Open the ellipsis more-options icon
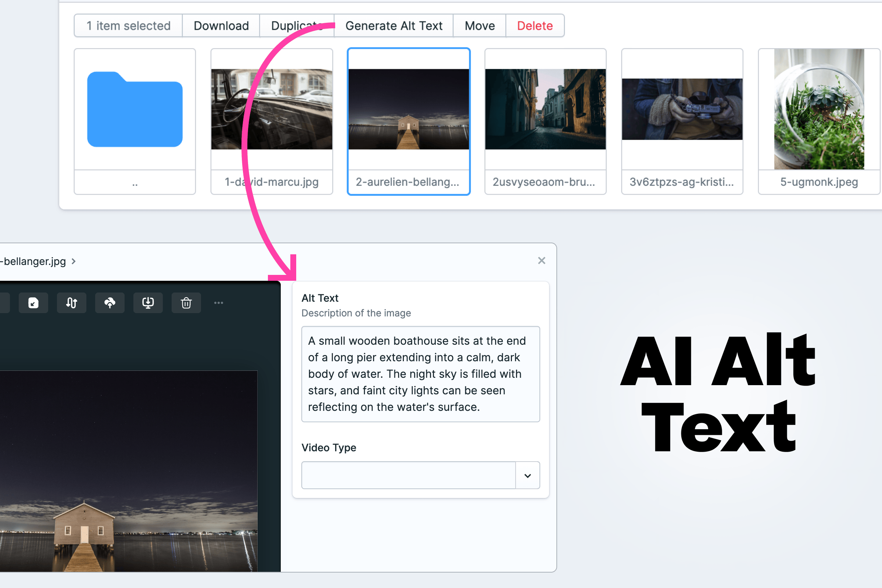This screenshot has height=588, width=882. (x=219, y=302)
